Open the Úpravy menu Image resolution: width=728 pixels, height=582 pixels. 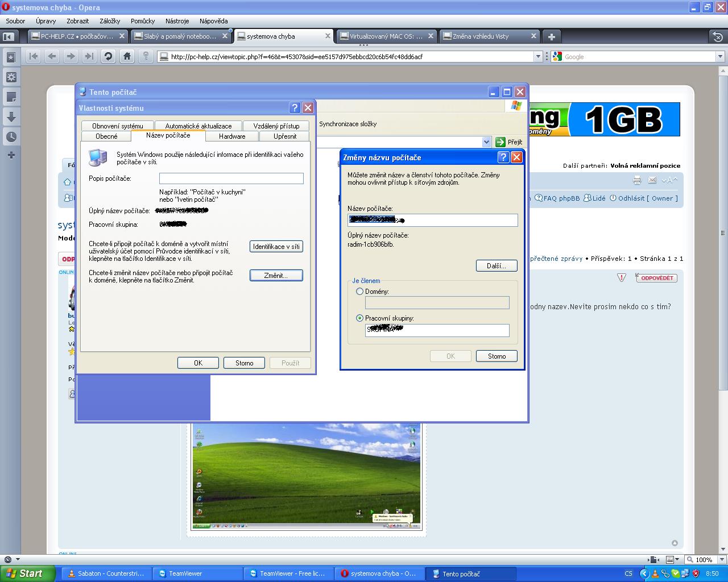45,21
